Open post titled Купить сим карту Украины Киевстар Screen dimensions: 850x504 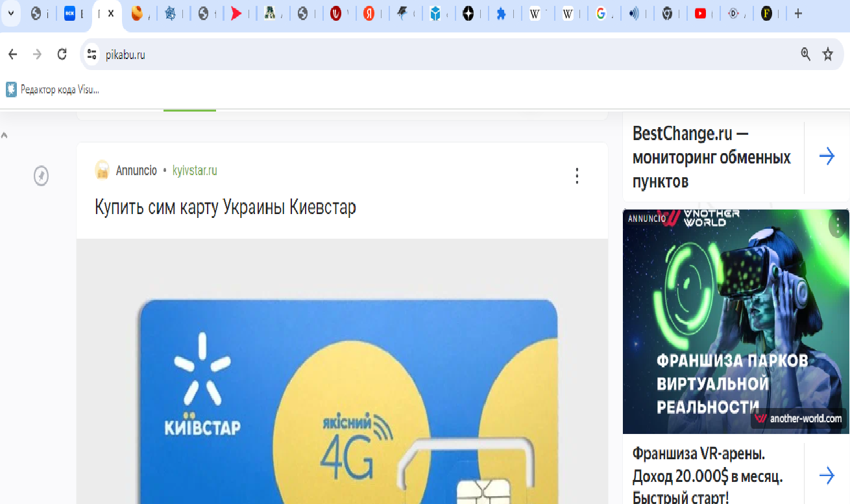tap(225, 208)
